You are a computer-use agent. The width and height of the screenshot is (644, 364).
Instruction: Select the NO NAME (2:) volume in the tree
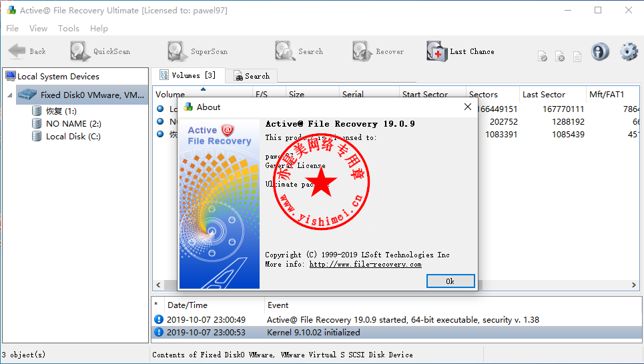(x=73, y=124)
